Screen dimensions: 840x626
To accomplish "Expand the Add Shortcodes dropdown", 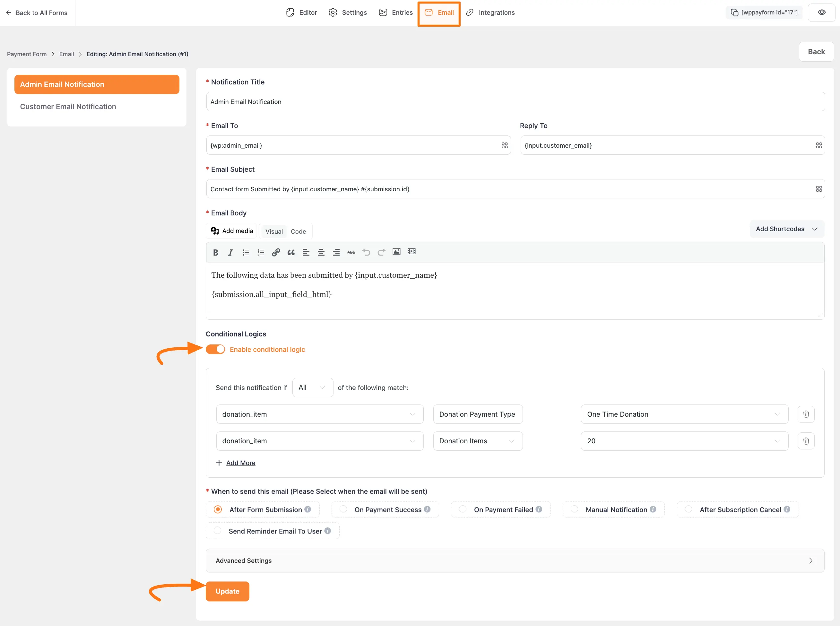I will tap(787, 229).
